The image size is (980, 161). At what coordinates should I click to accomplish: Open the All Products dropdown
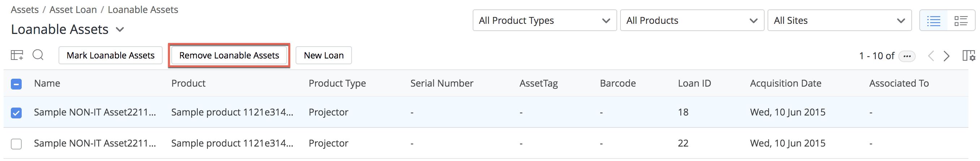tap(692, 21)
